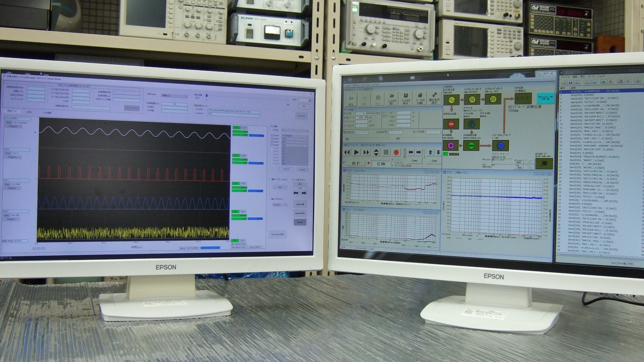Click the red record button
Screen dimensions: 644x362
(396, 153)
